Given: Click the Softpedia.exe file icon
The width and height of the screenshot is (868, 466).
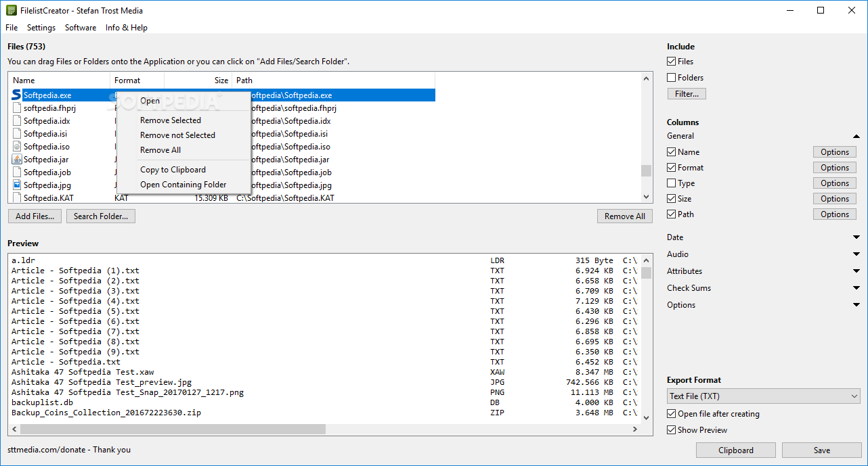Looking at the screenshot, I should click(16, 95).
